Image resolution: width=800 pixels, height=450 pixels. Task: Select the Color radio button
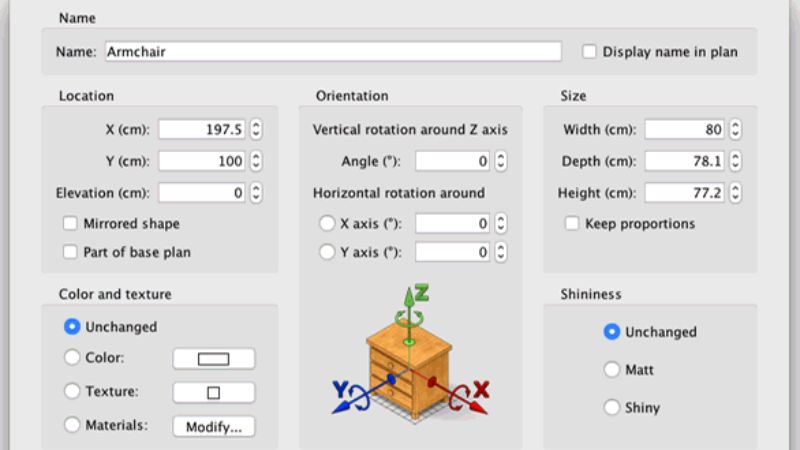(x=72, y=358)
